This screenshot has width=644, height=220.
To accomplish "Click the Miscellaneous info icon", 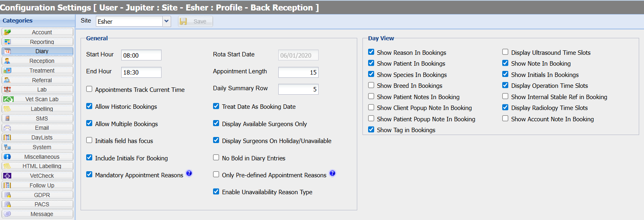I will point(7,157).
